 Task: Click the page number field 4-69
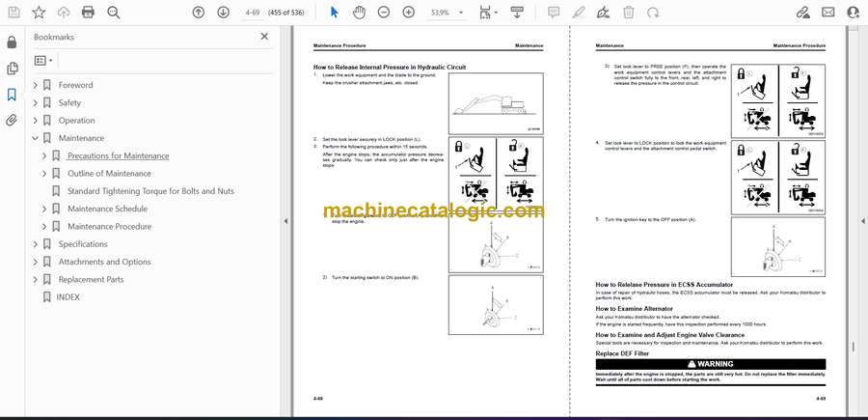252,13
